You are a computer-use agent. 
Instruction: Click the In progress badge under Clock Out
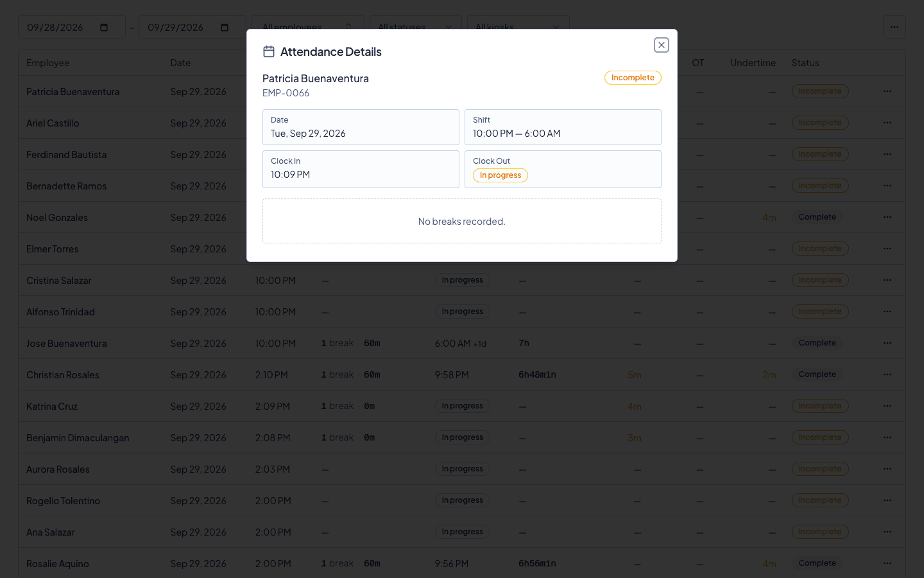(501, 175)
